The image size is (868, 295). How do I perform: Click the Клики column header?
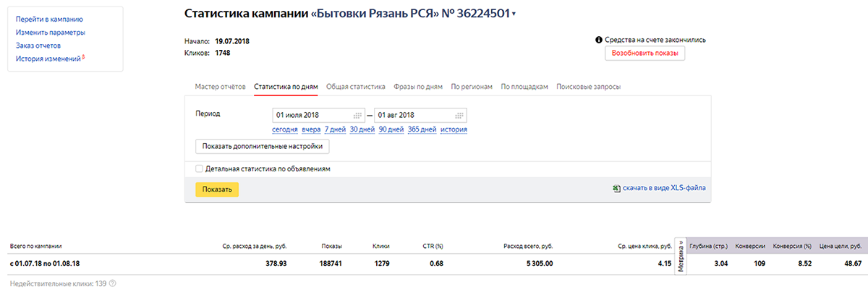(x=381, y=246)
